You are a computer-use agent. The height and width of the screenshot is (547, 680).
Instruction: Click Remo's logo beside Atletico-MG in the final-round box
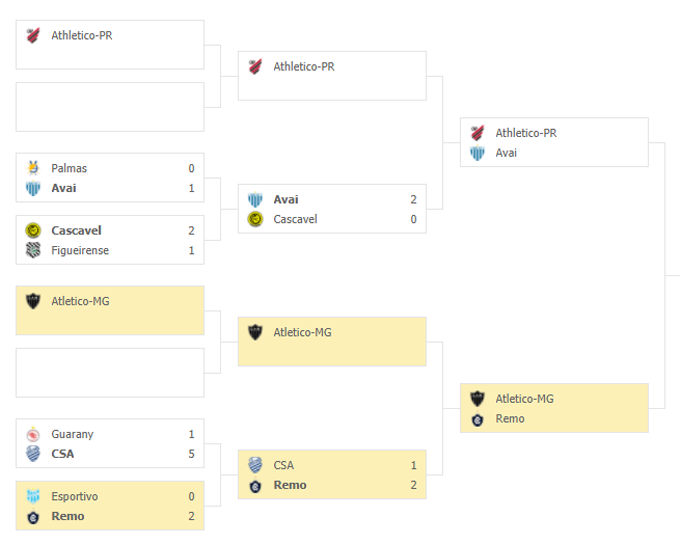477,419
